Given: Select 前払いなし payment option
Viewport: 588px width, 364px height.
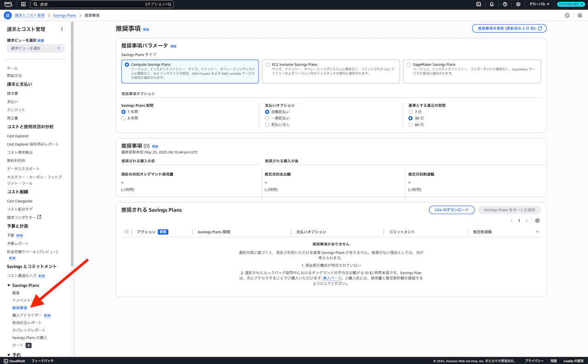Looking at the screenshot, I should (267, 124).
